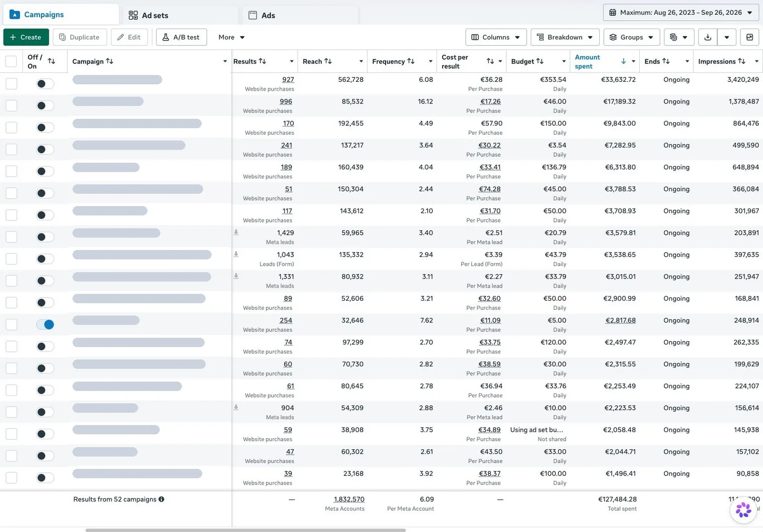Viewport: 763px width, 532px height.
Task: Sort by Off / On column arrows
Action: click(x=51, y=61)
